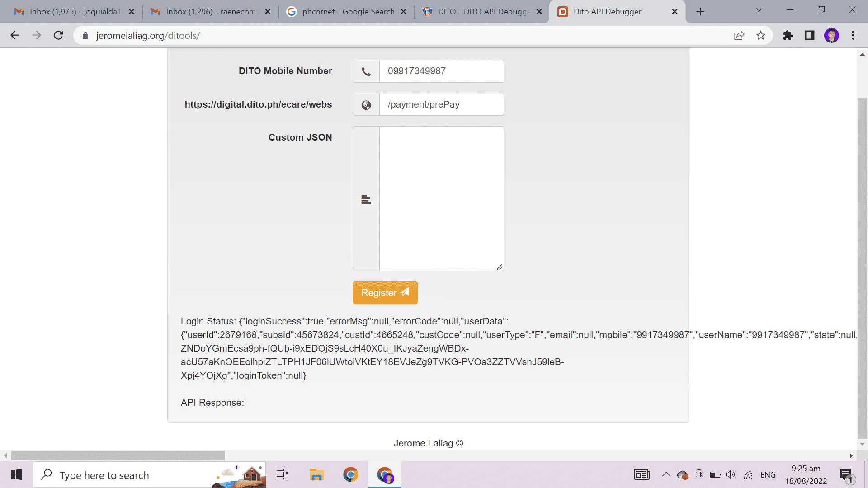The height and width of the screenshot is (488, 868).
Task: Click the Login Status response text
Action: coord(518,348)
